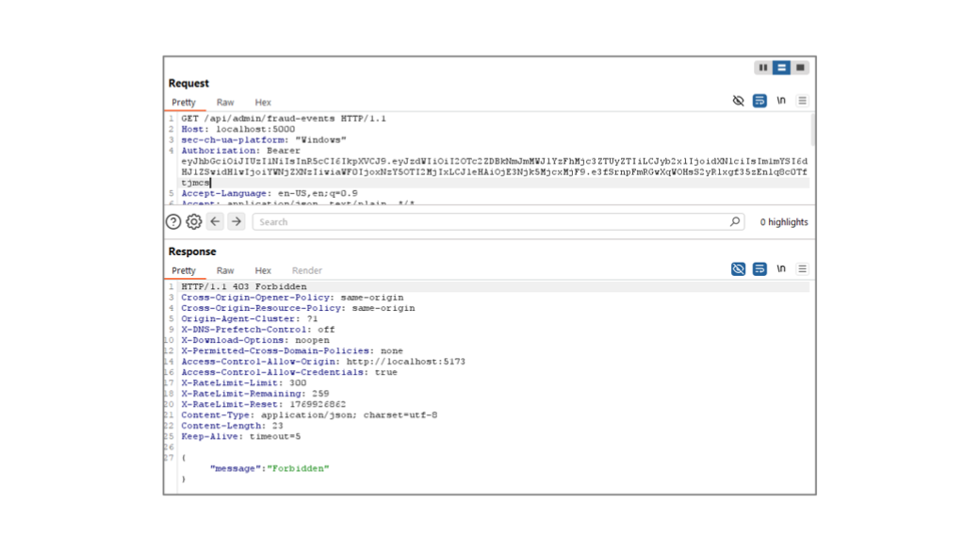Click 'X-Permitted-Cross-Domain-Policies' header line
Viewport: 980px width, 551px height.
(292, 350)
